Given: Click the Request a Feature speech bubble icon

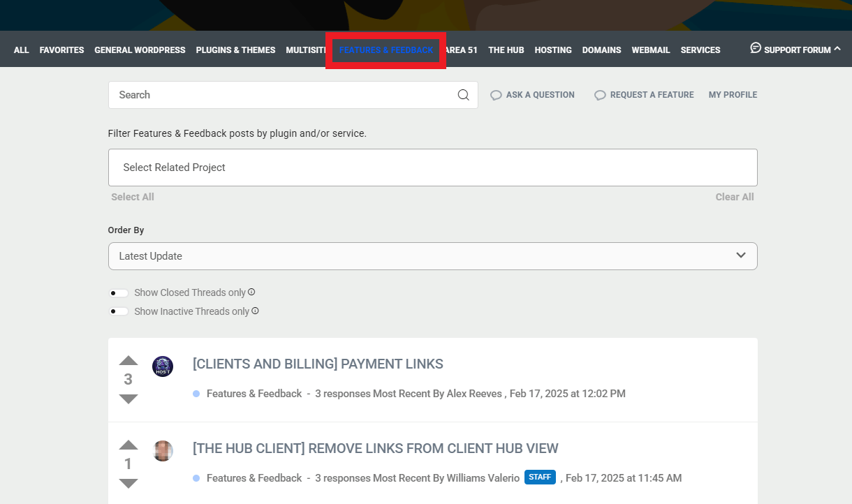Looking at the screenshot, I should [600, 95].
